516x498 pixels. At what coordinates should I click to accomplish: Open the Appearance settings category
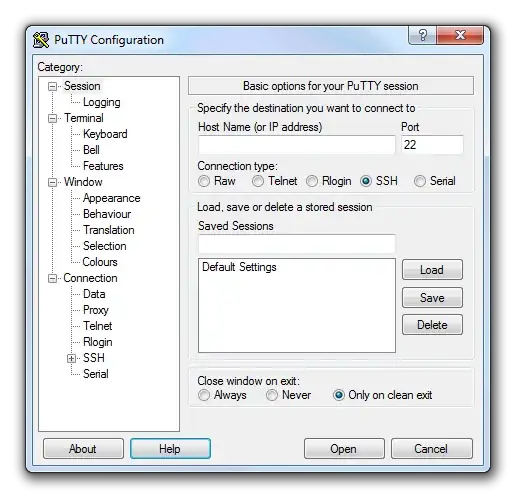point(112,198)
